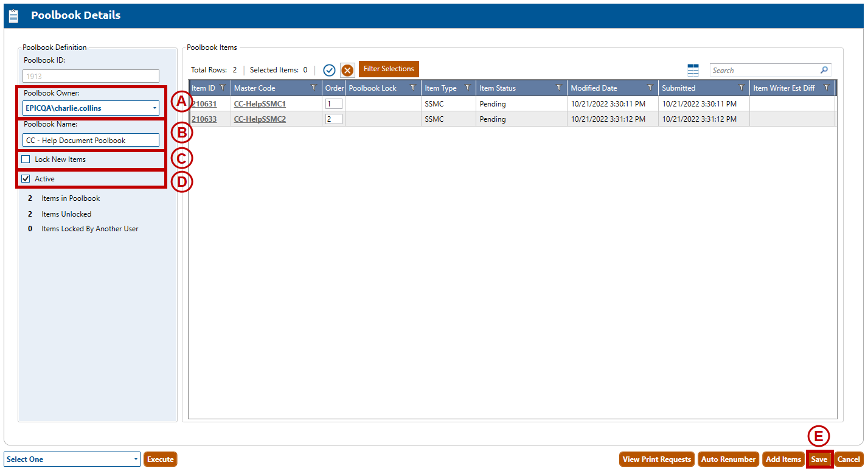
Task: Enable the Lock New Items checkbox
Action: (x=26, y=159)
